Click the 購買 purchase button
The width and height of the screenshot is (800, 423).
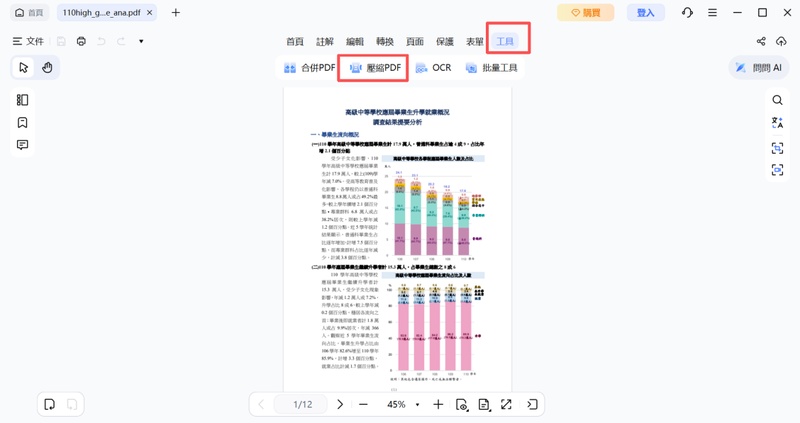(585, 13)
